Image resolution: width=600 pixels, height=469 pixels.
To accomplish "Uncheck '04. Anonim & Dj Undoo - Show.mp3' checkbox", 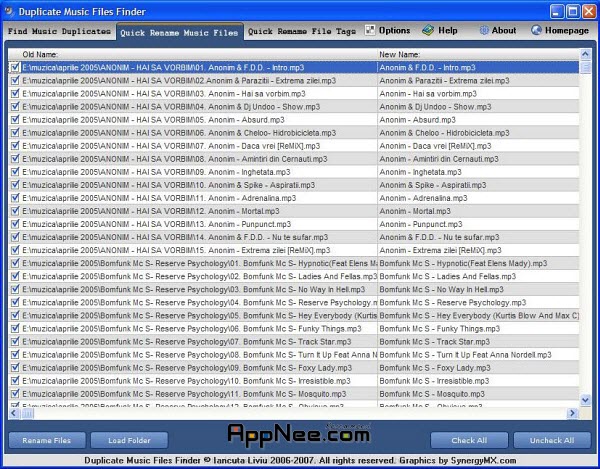I will (x=15, y=107).
